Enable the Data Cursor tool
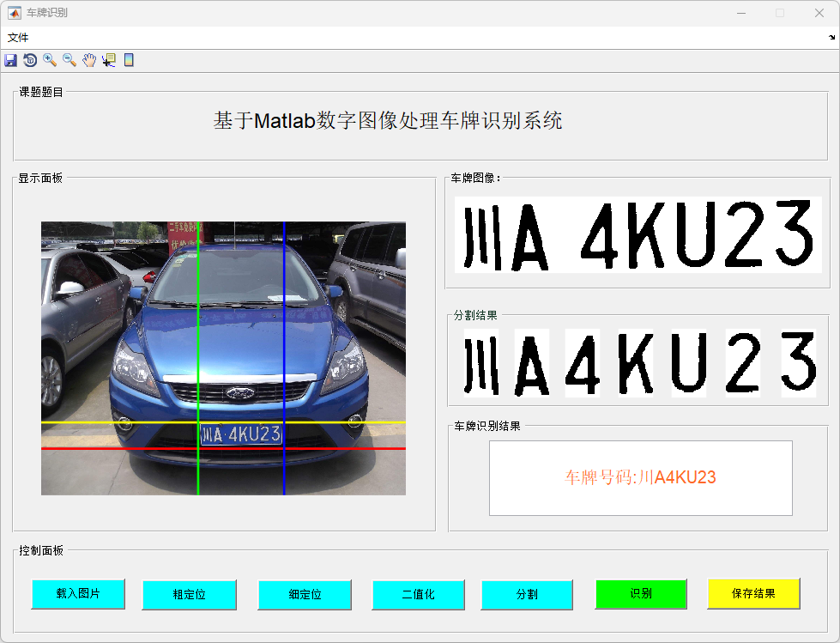This screenshot has width=840, height=643. (109, 60)
